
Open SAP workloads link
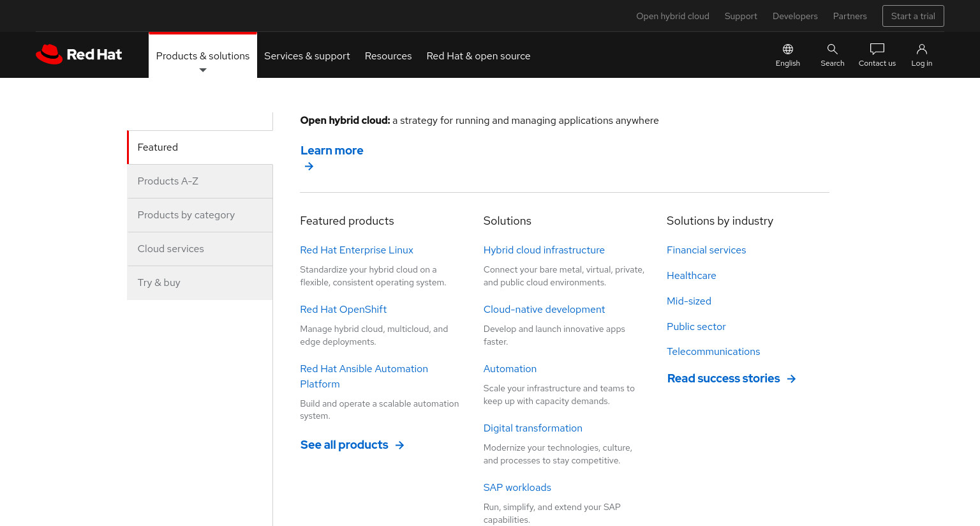point(517,488)
